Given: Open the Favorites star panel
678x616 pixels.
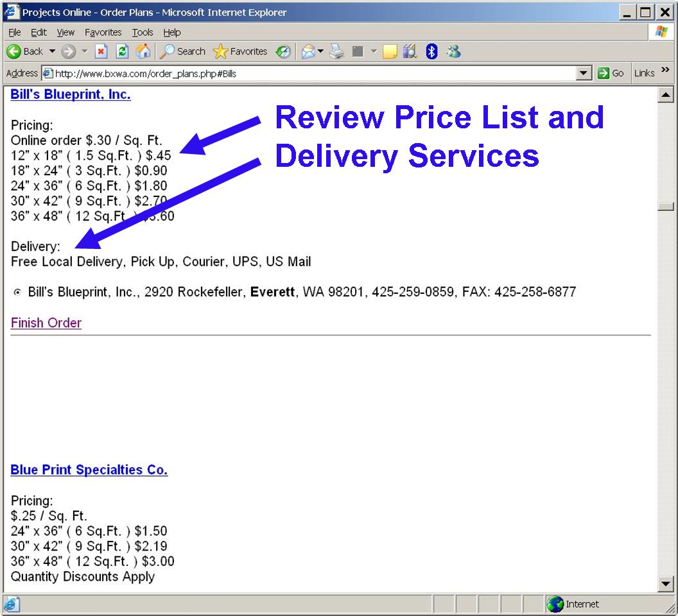Looking at the screenshot, I should tap(240, 51).
